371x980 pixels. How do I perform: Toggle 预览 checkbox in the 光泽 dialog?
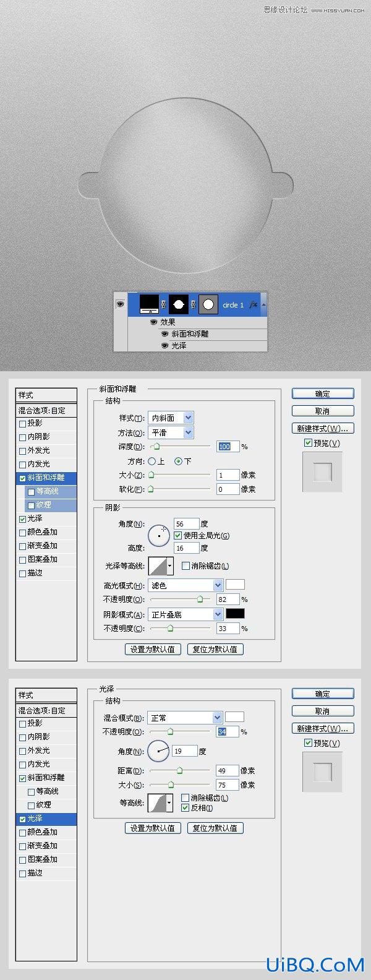[308, 743]
